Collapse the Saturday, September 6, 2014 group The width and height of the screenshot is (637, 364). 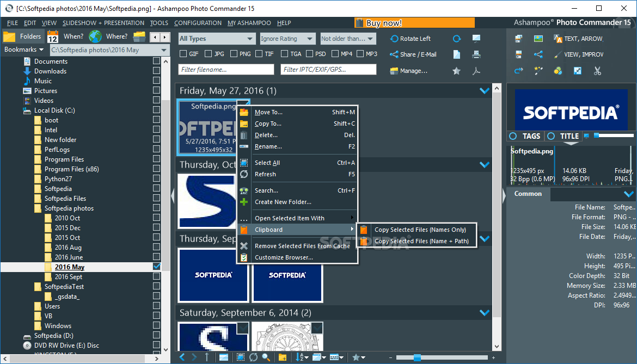484,312
